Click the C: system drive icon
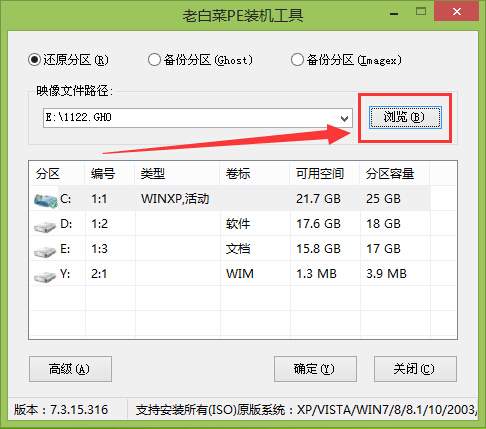Image resolution: width=486 pixels, height=429 pixels. [x=45, y=201]
